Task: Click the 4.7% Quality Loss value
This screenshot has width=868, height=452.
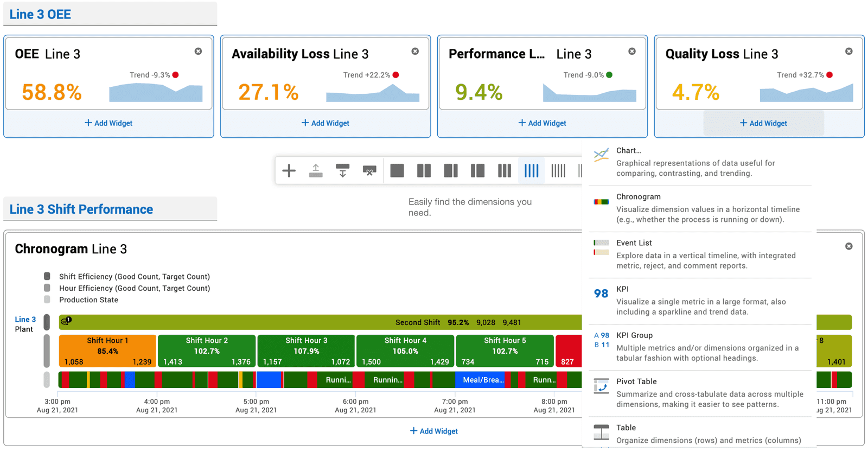Action: 695,92
